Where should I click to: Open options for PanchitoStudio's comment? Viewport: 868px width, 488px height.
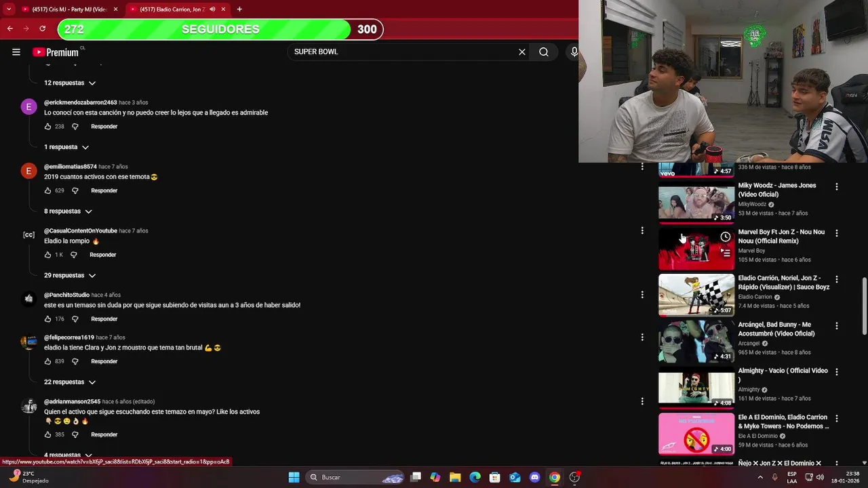[642, 295]
